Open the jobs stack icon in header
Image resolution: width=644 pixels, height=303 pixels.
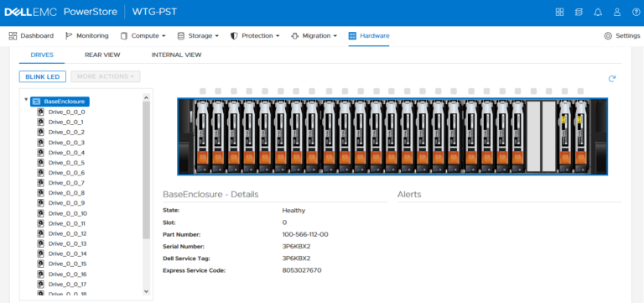pos(579,12)
